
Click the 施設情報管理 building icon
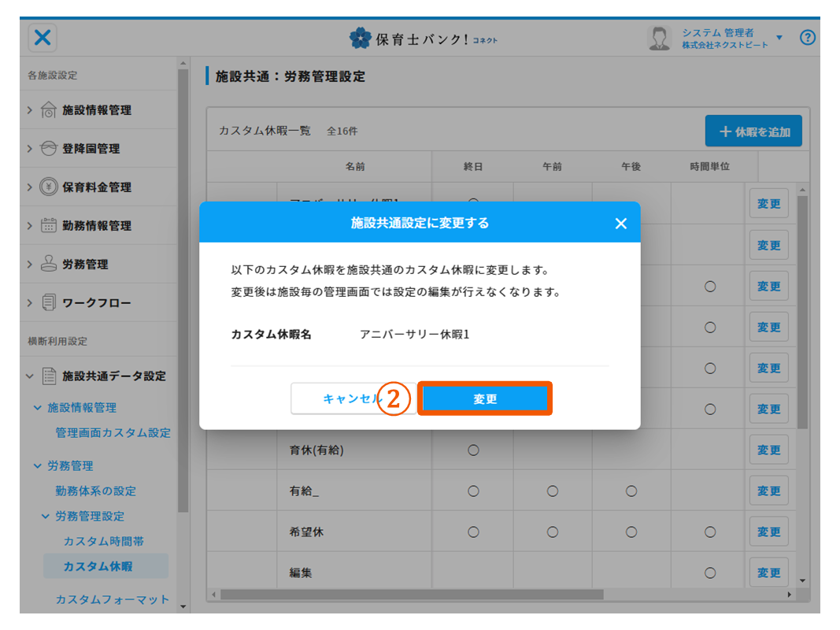48,110
